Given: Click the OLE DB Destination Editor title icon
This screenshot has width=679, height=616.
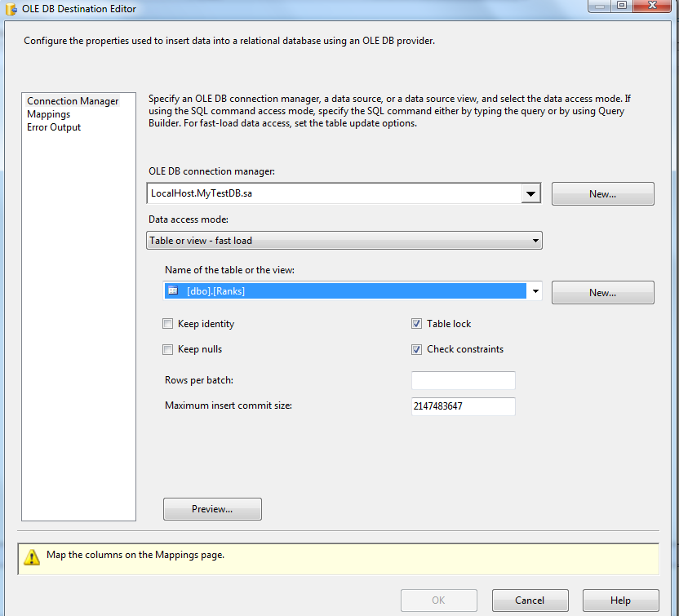Looking at the screenshot, I should 11,9.
